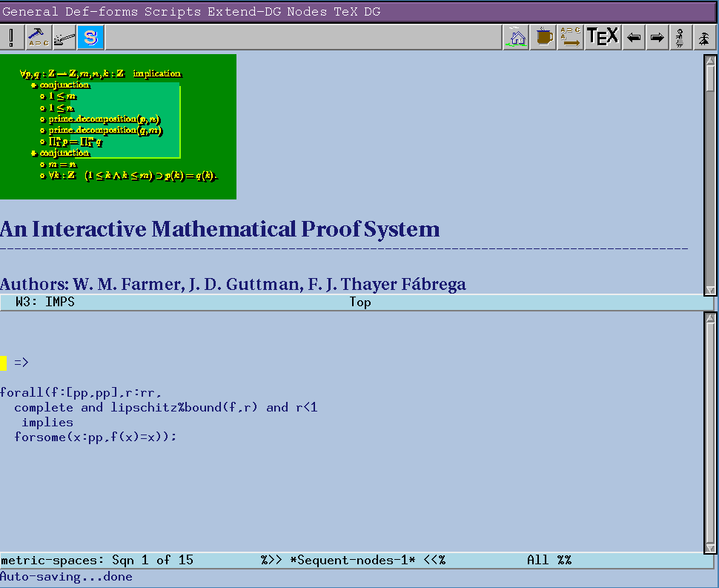Click the TeX output toolbar icon

pyautogui.click(x=602, y=37)
